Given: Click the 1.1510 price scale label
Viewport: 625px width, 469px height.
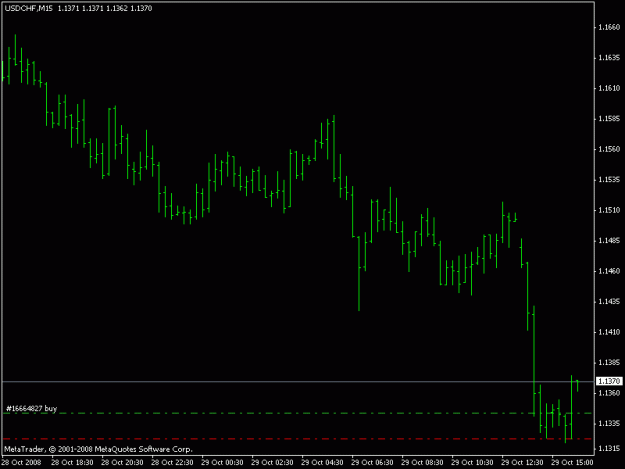Looking at the screenshot, I should tap(609, 210).
